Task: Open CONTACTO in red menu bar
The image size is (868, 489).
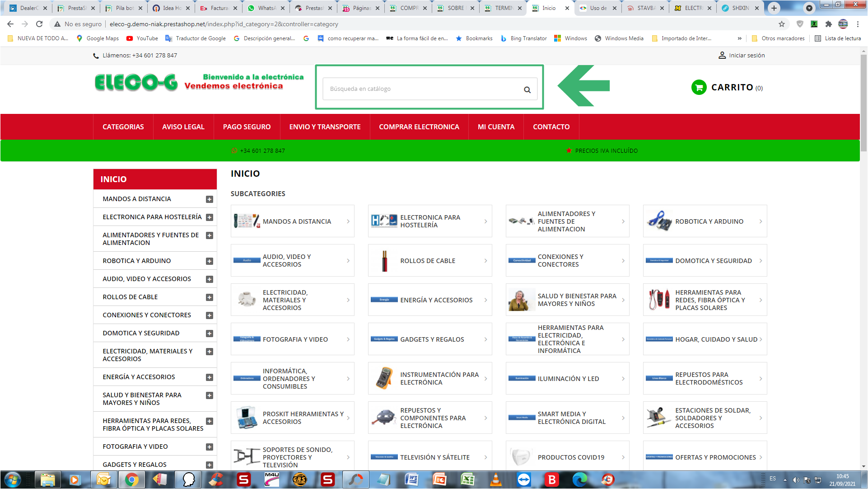Action: coord(551,127)
